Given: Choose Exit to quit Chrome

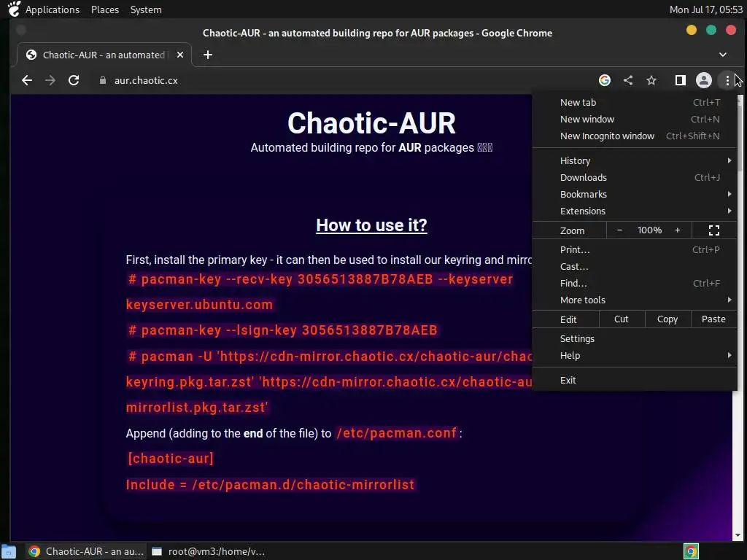Looking at the screenshot, I should 635,381.
